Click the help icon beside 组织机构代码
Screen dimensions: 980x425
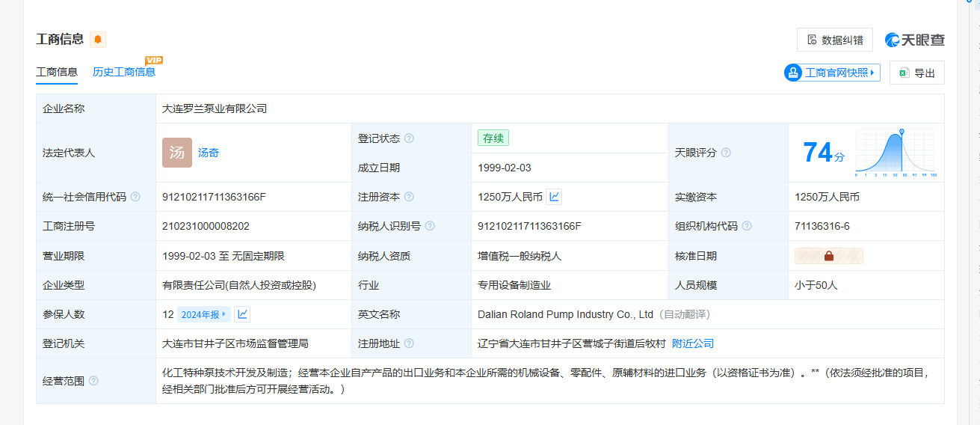[747, 226]
